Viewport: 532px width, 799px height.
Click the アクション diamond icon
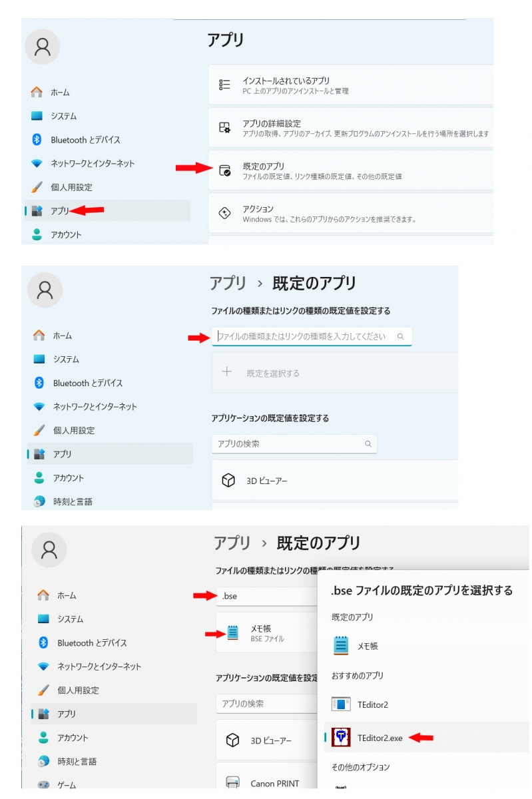pos(225,213)
